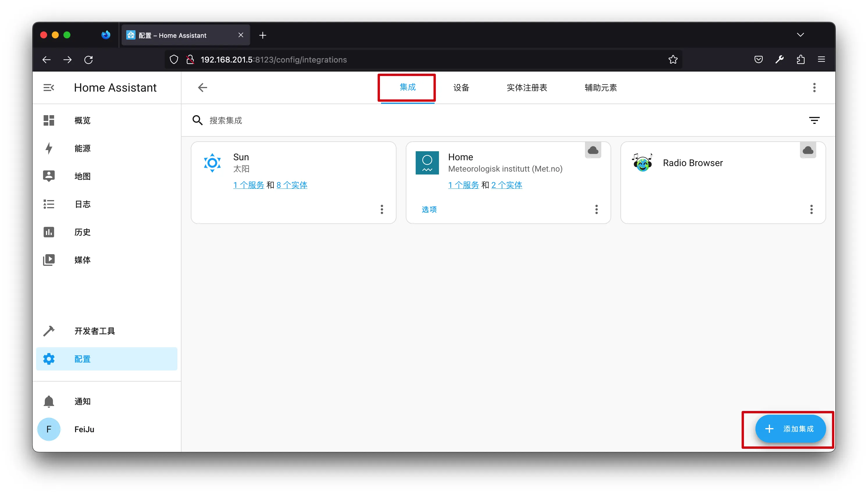Open the 概览 overview dashboard

(x=82, y=120)
